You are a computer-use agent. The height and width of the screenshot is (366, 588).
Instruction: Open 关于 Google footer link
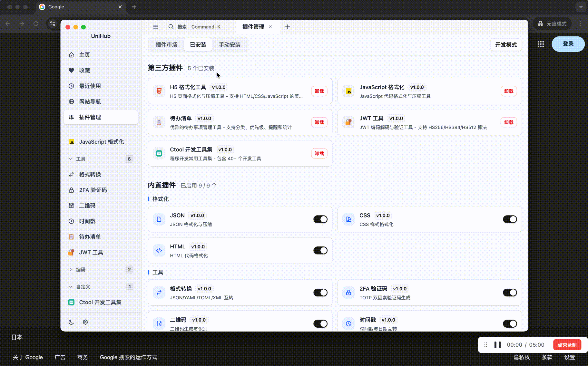click(28, 357)
